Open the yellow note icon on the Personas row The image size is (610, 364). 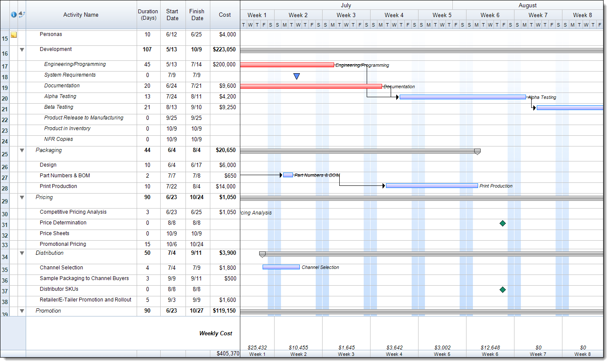(14, 35)
